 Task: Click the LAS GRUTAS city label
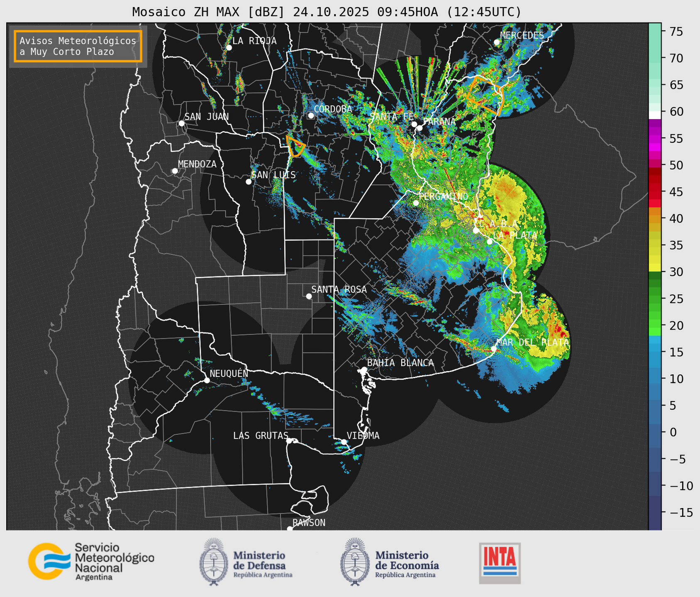coord(261,436)
